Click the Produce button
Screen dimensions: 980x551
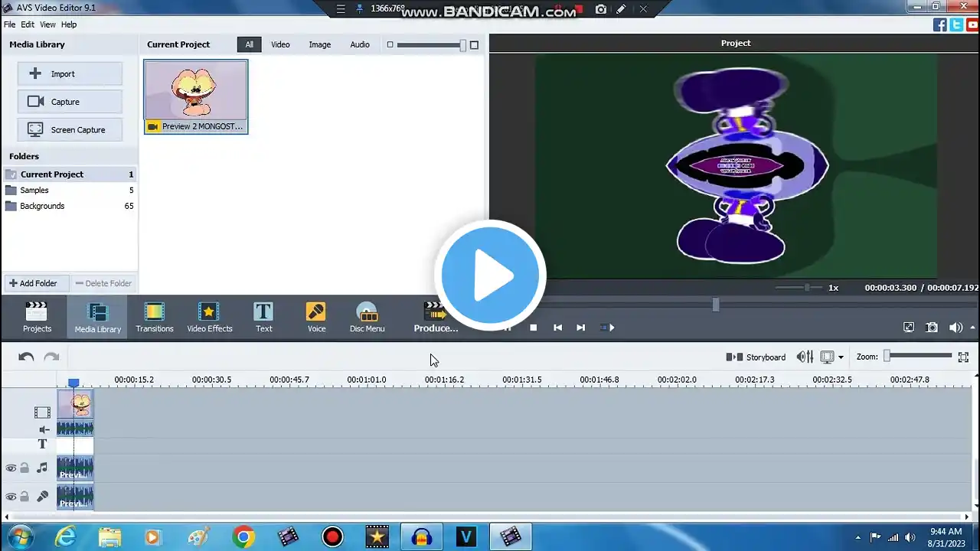(436, 317)
